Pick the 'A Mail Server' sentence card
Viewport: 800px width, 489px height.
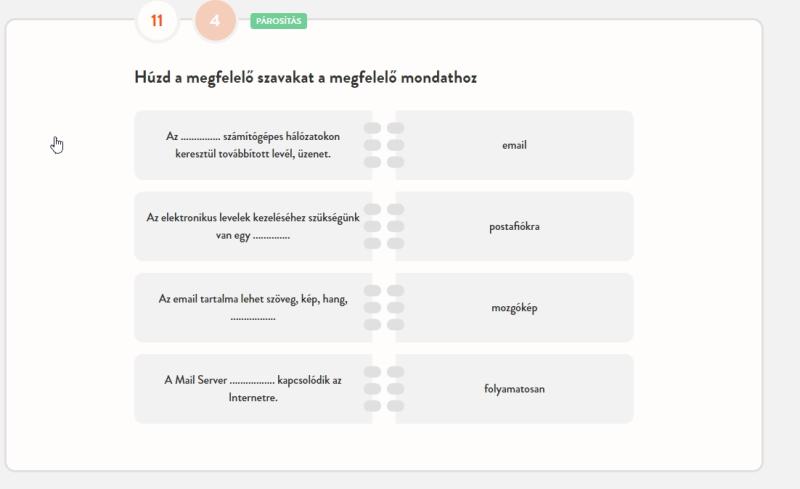[252, 389]
